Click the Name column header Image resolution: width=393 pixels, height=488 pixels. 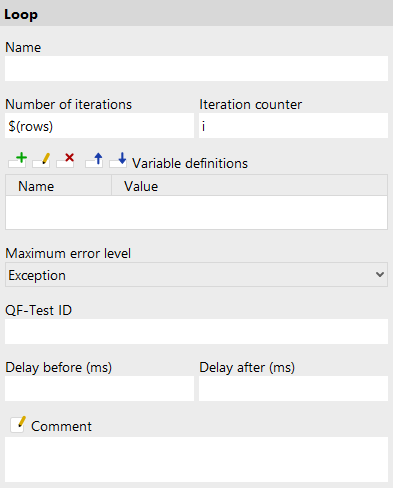click(x=58, y=186)
